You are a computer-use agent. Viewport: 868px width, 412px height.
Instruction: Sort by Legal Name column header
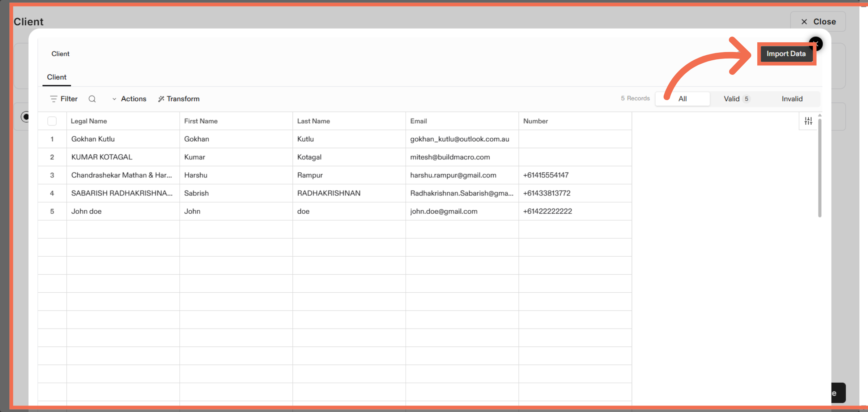[89, 121]
